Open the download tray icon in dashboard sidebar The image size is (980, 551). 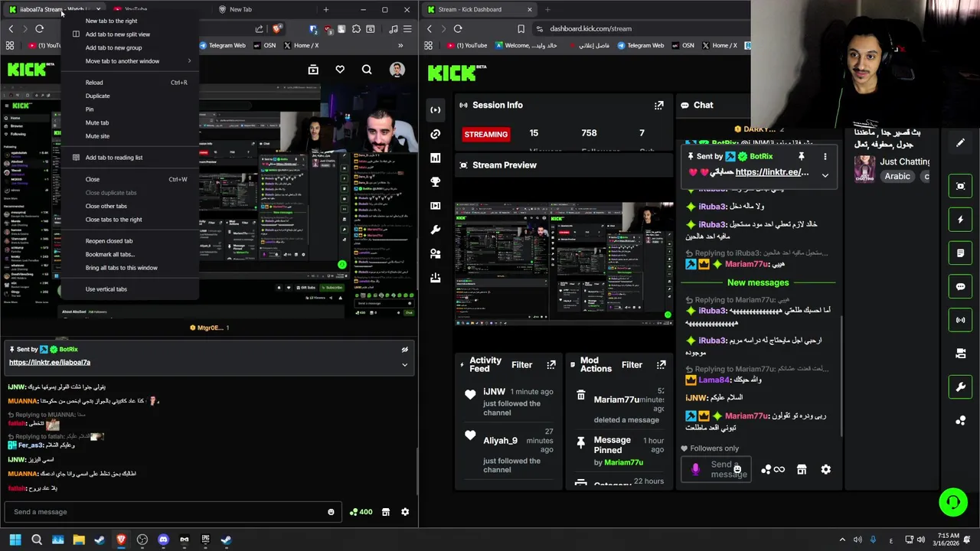tap(436, 278)
